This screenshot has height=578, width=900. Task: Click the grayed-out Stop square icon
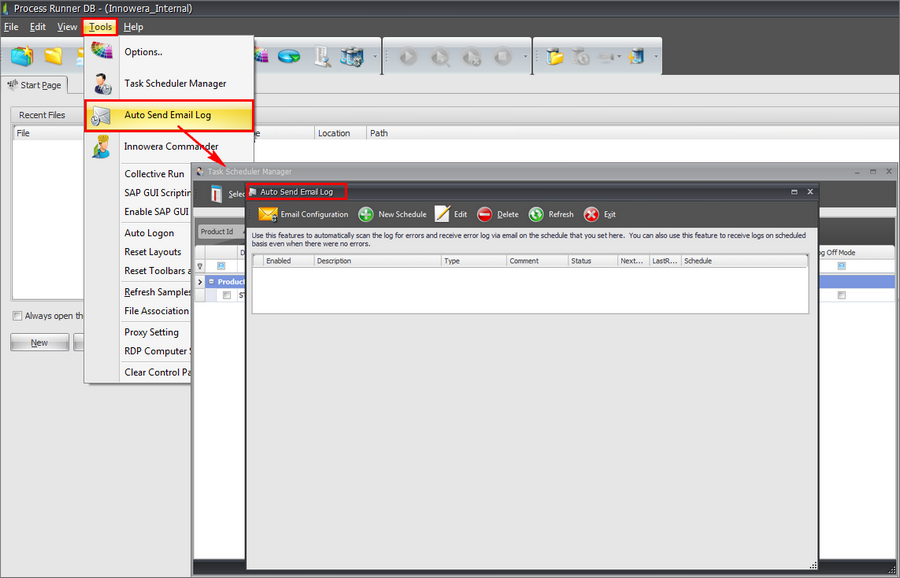[x=502, y=56]
